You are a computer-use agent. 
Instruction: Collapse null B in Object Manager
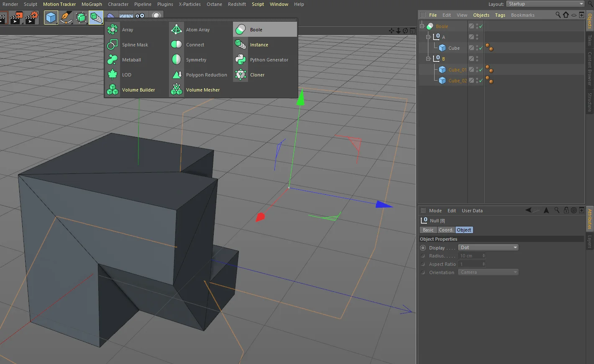(x=428, y=59)
